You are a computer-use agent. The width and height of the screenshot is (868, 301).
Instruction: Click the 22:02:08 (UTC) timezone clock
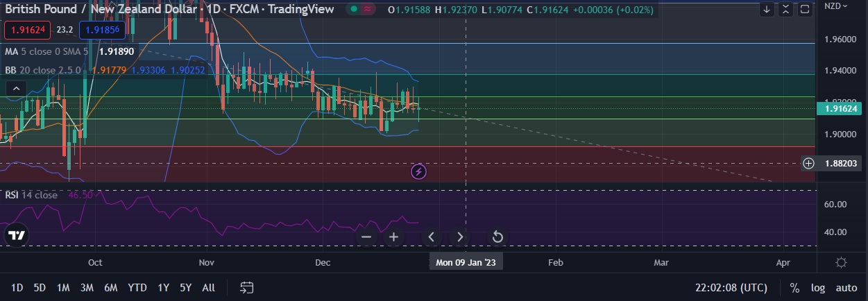(731, 287)
